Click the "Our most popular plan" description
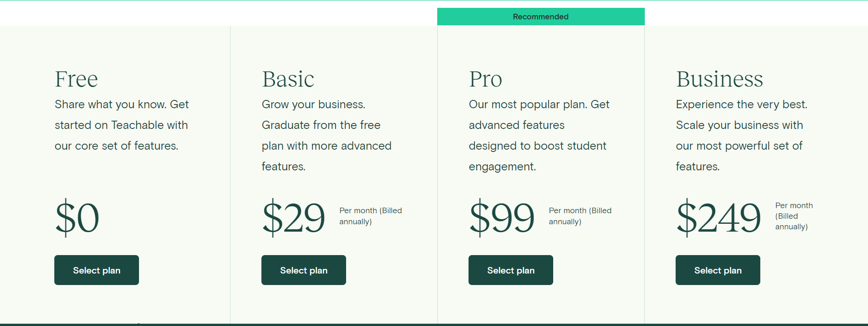Image resolution: width=868 pixels, height=326 pixels. click(x=538, y=135)
